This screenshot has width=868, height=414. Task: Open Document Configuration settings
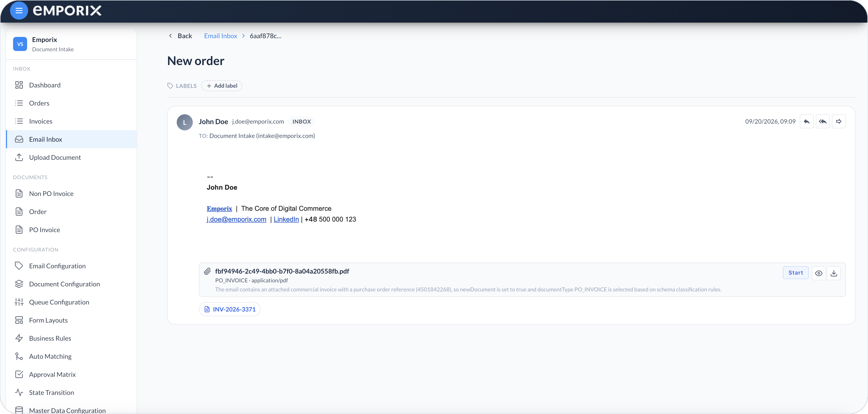pos(72,284)
